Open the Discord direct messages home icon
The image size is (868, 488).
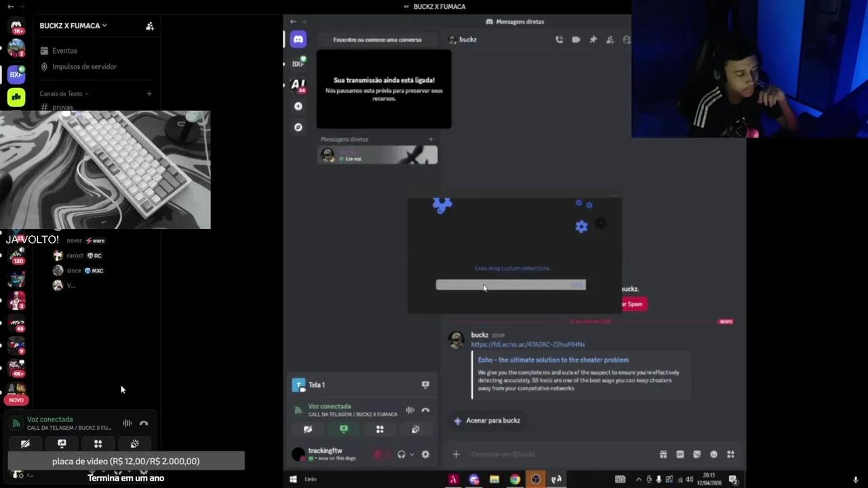pyautogui.click(x=16, y=26)
